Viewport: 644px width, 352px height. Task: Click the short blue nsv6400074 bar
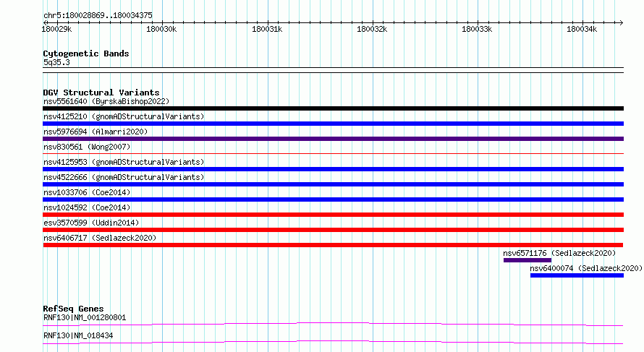pos(577,275)
